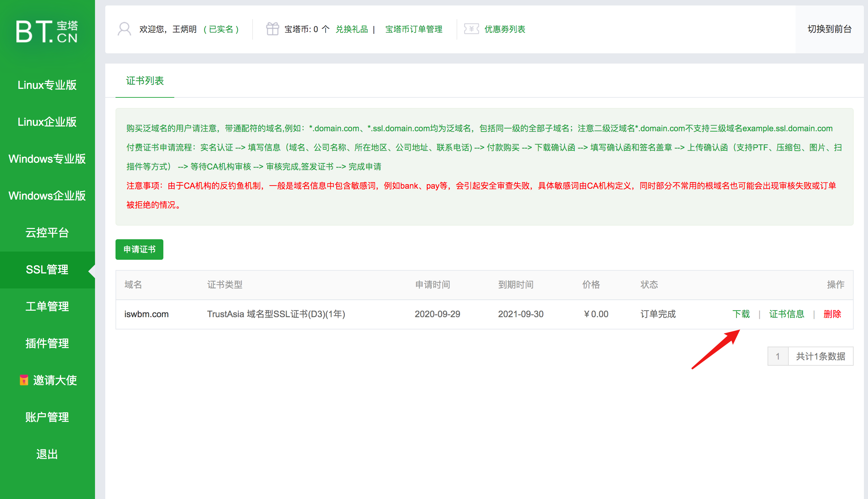
Task: Open 插件管理 from the sidebar
Action: tap(47, 343)
